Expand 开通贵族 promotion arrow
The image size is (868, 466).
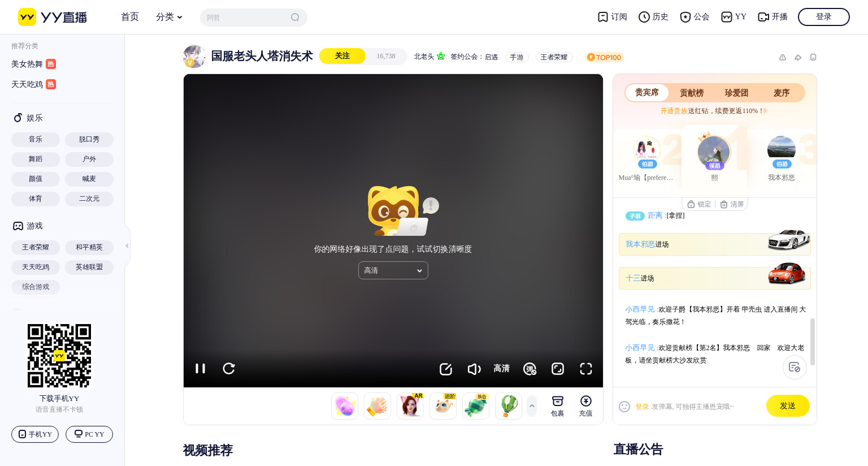(765, 111)
